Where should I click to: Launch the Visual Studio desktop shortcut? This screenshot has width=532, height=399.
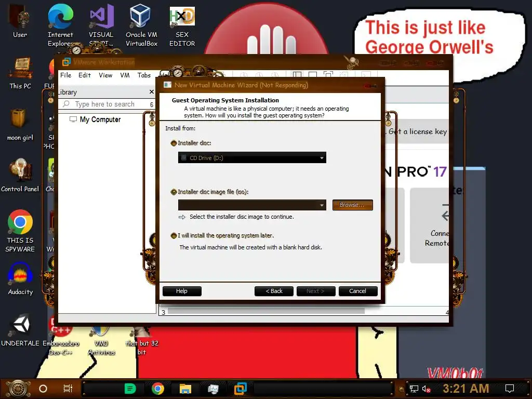click(x=101, y=24)
